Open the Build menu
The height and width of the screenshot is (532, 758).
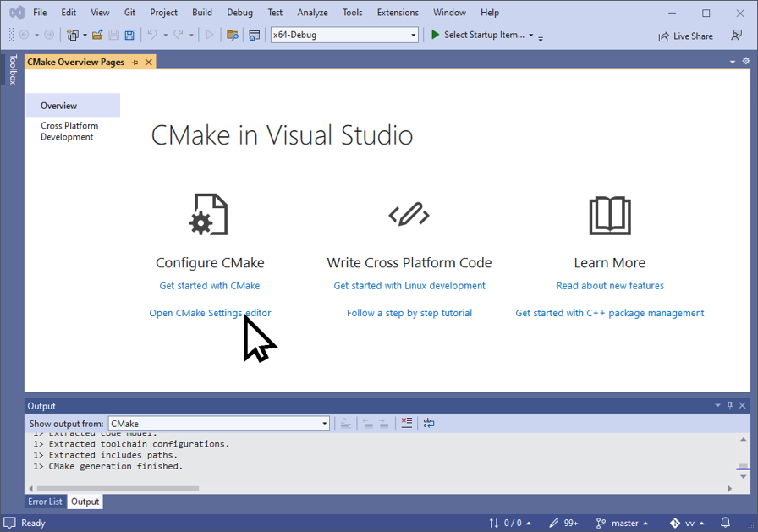click(202, 13)
